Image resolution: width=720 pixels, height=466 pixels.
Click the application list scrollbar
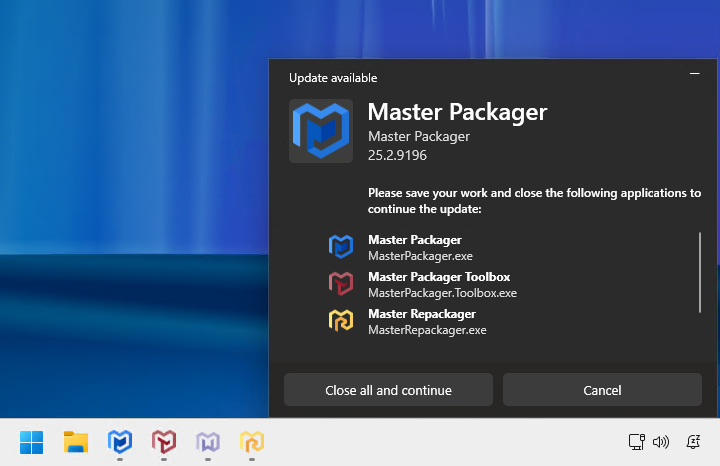click(700, 272)
